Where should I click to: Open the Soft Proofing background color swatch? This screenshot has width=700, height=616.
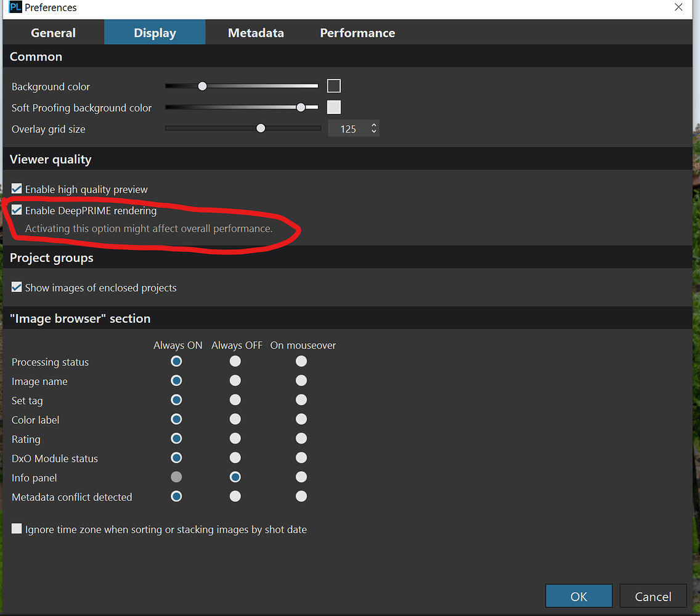point(333,107)
